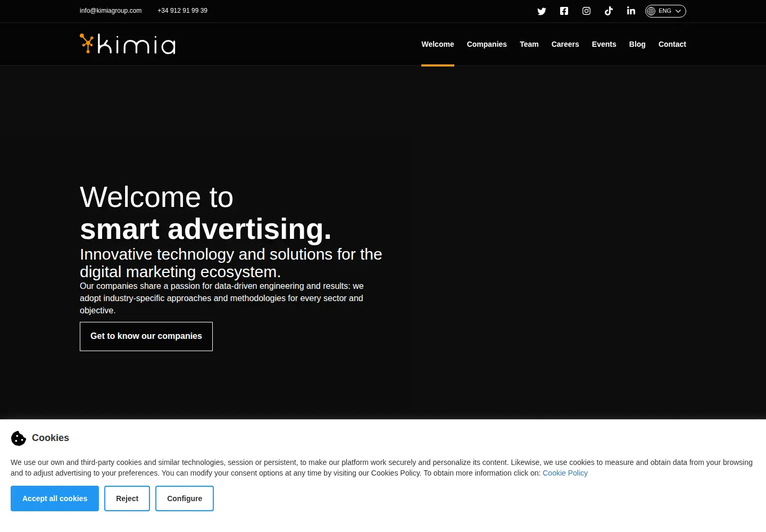Open the Events nav item
Viewport: 766px width, 532px height.
pyautogui.click(x=604, y=44)
